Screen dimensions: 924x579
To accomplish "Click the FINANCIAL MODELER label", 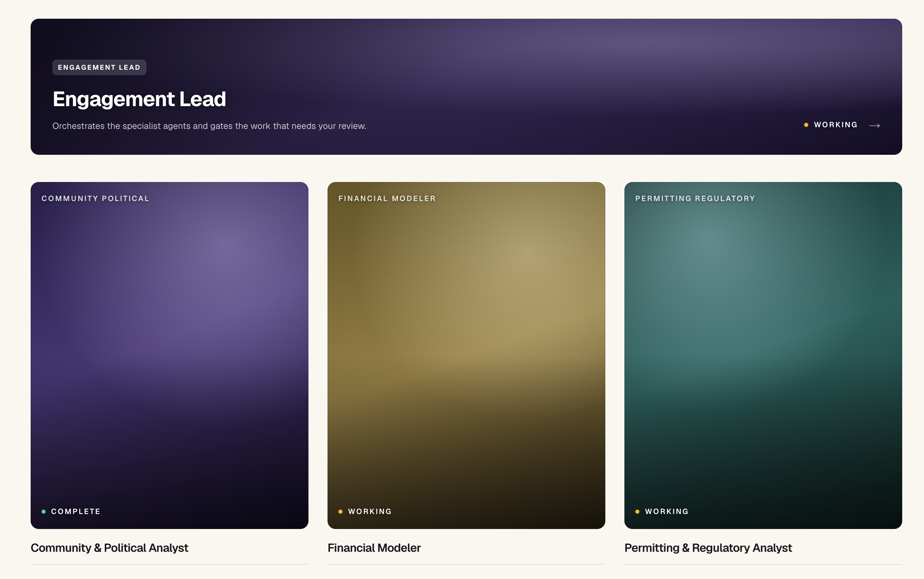I will [387, 198].
